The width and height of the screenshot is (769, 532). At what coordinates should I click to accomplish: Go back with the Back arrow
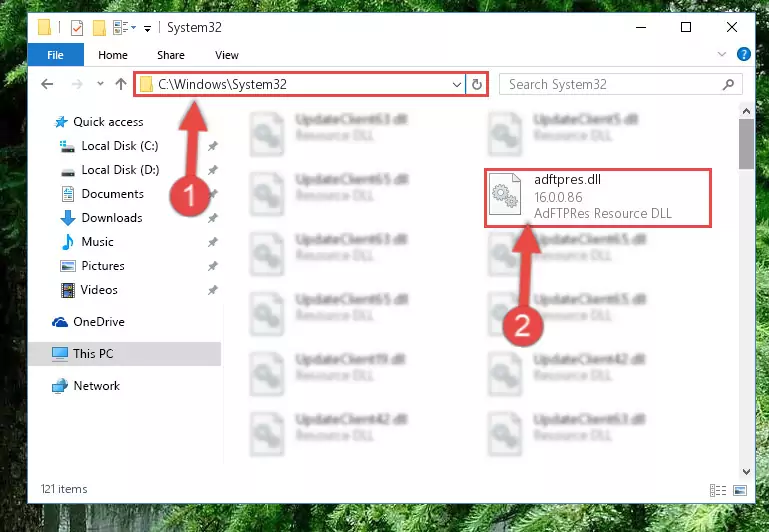(47, 84)
